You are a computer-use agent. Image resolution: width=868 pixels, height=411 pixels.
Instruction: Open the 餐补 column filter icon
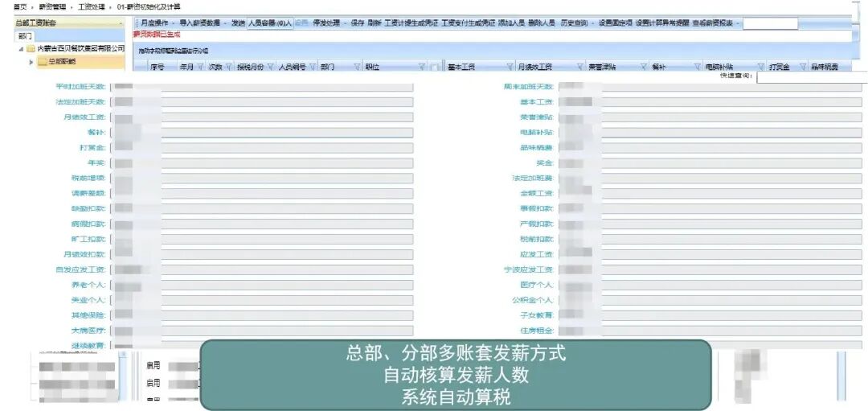pyautogui.click(x=698, y=67)
